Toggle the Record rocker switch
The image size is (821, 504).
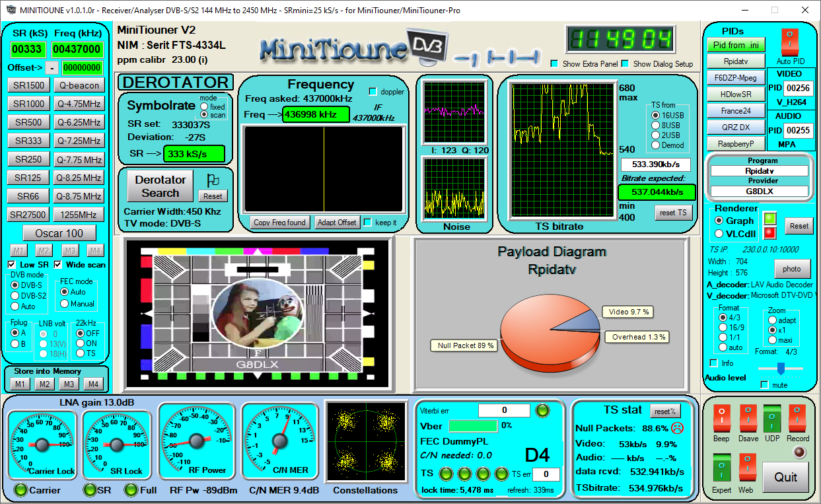coord(797,419)
